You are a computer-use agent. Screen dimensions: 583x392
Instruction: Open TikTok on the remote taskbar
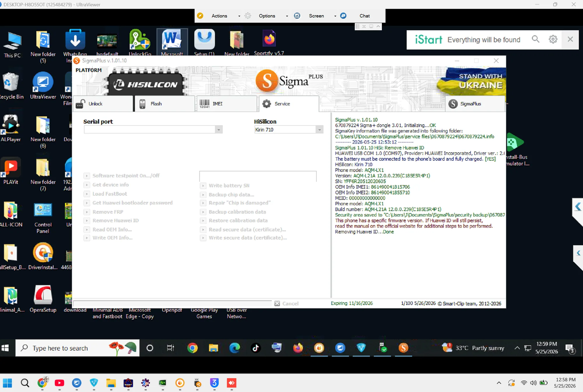pyautogui.click(x=256, y=348)
